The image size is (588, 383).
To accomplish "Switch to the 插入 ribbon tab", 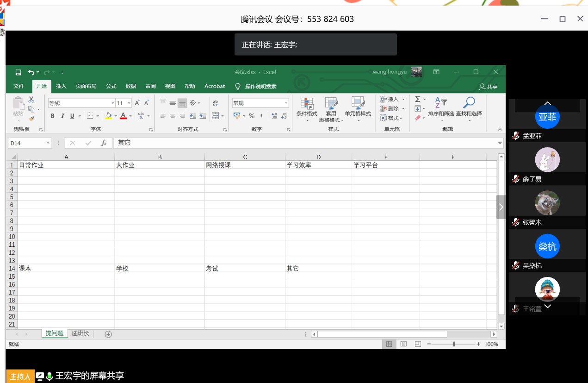I will (61, 86).
